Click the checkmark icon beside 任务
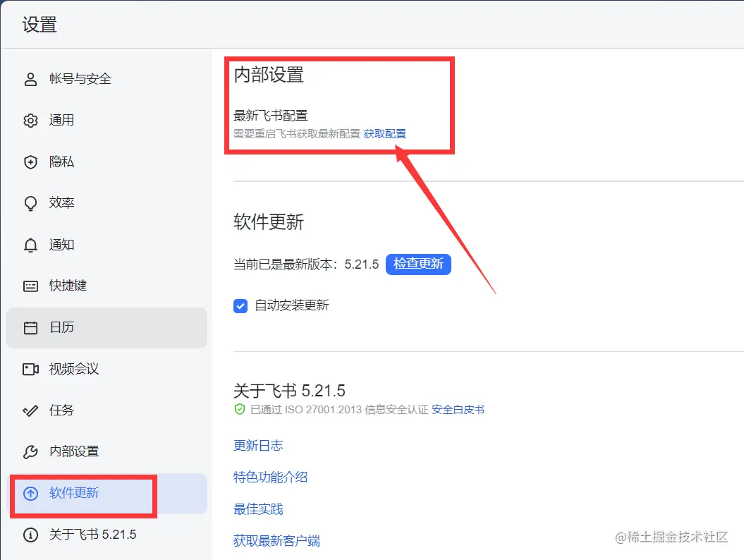The image size is (744, 560). (x=30, y=410)
